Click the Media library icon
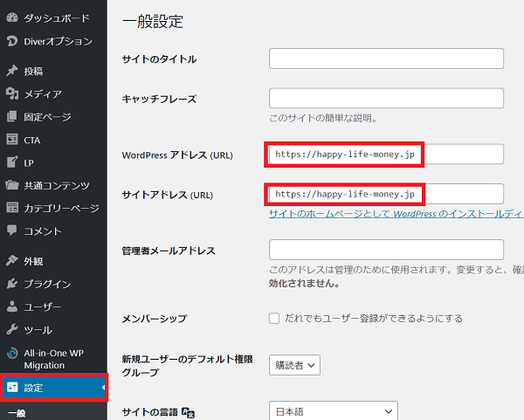The width and height of the screenshot is (524, 420). click(12, 93)
